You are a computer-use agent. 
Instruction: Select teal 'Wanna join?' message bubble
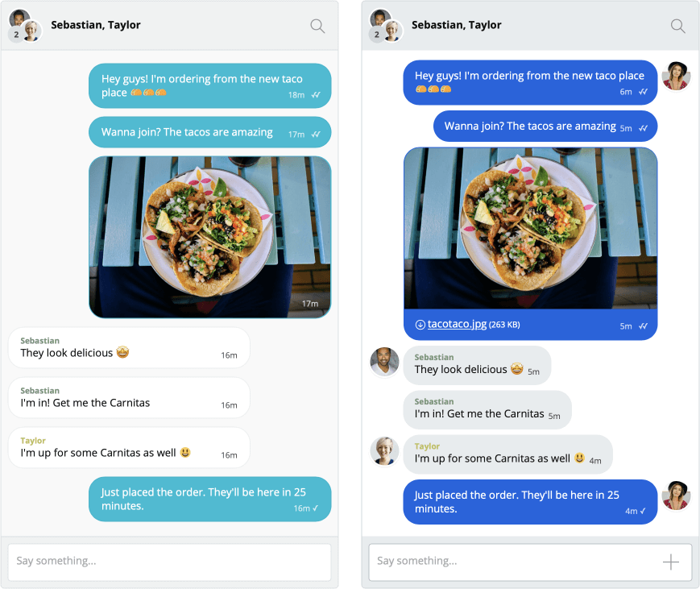tap(209, 132)
